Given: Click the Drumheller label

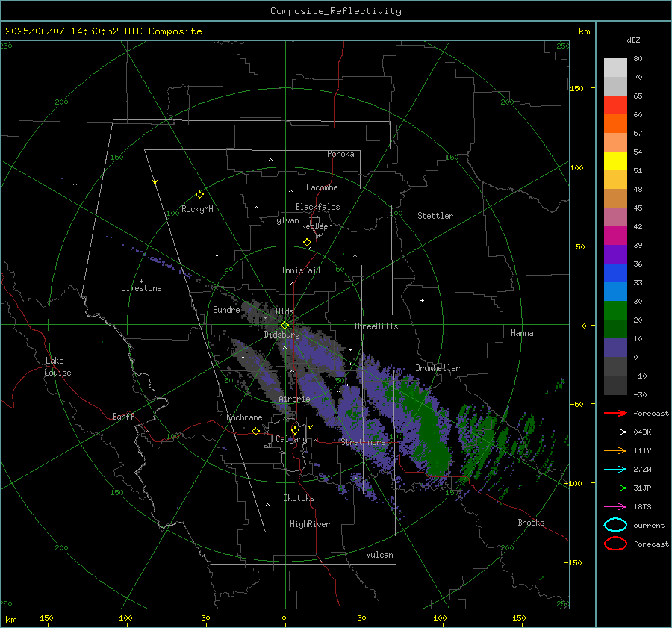Looking at the screenshot, I should [x=438, y=368].
